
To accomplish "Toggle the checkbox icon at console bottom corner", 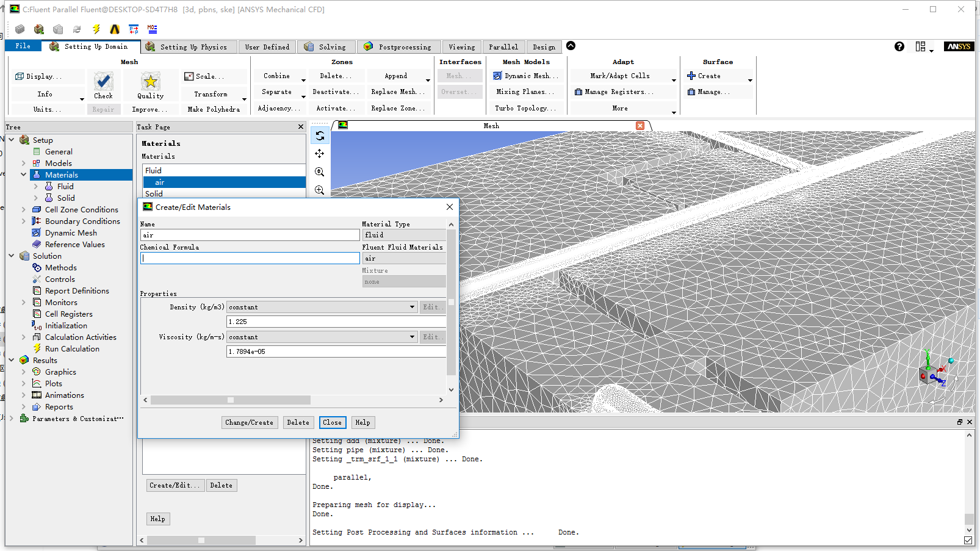I will 968,541.
